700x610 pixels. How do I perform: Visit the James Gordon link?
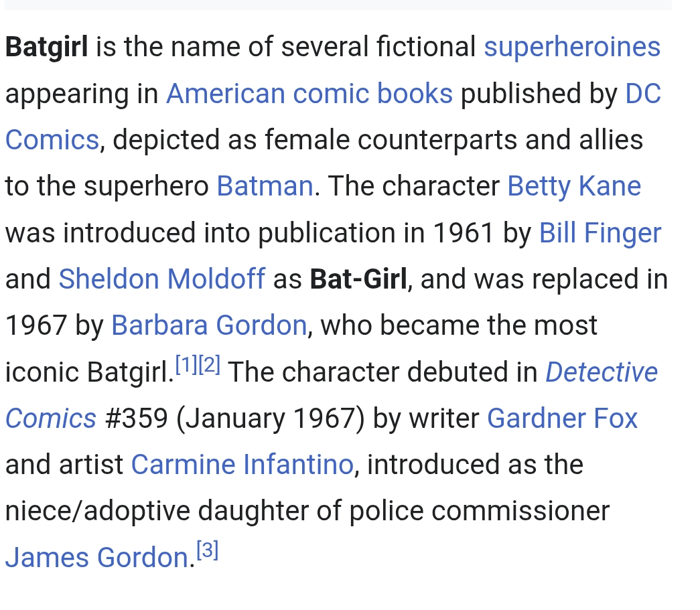(x=97, y=557)
